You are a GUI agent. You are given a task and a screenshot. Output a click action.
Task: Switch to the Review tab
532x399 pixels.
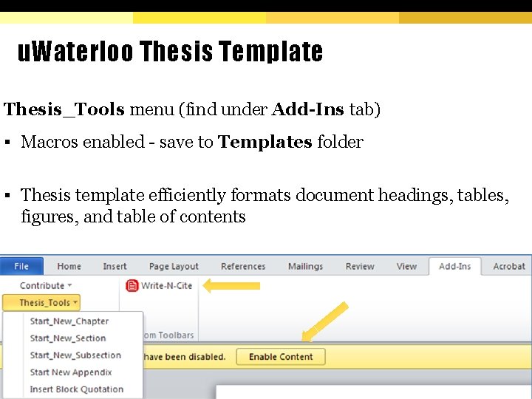tap(360, 266)
